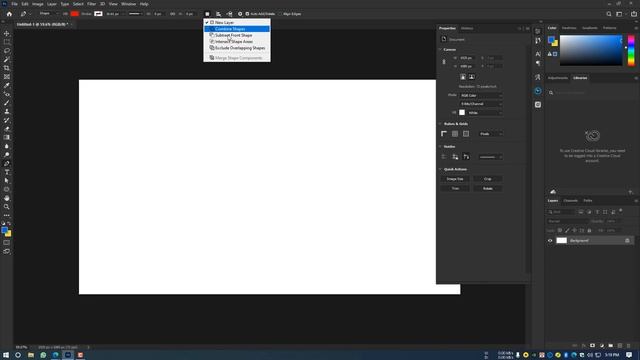Toggle the Align Edges checkbox

point(280,14)
